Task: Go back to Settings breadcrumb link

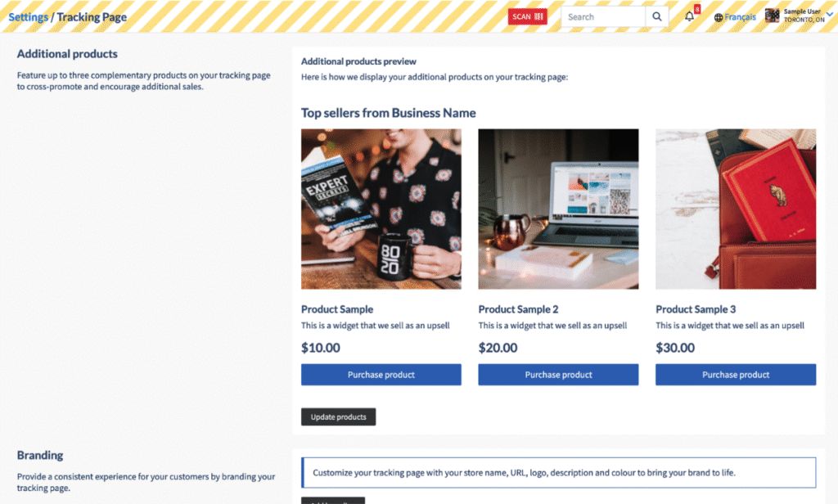Action: pyautogui.click(x=29, y=17)
